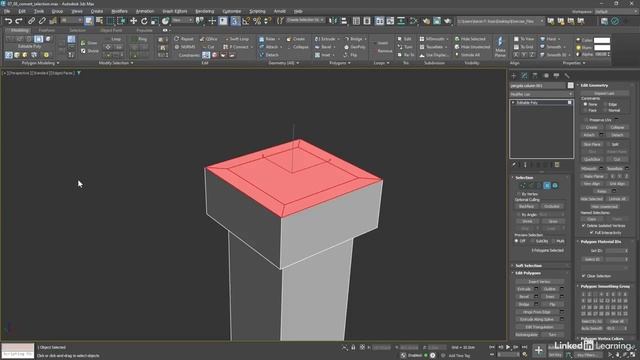Toggle Full Interactivity checkbox

pos(591,233)
